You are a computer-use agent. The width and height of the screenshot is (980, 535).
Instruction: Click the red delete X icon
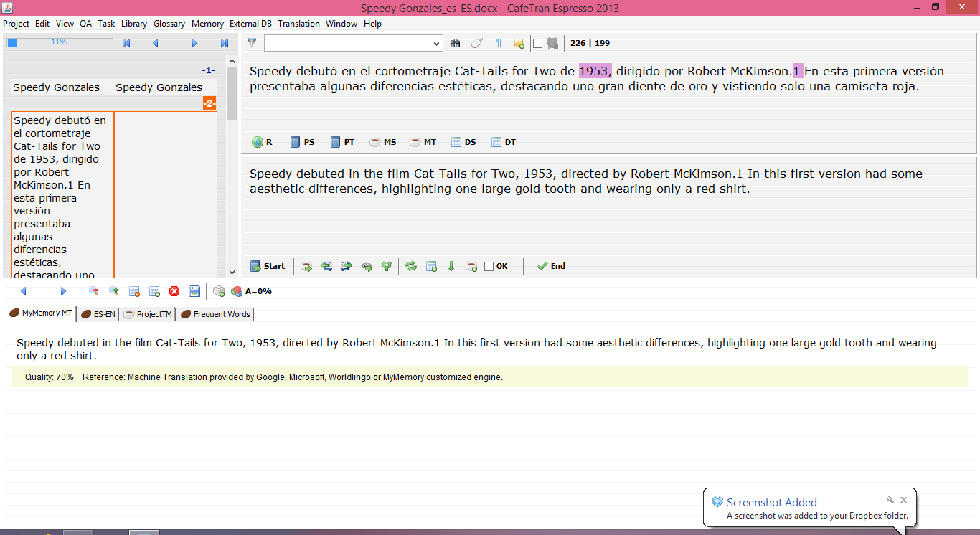tap(174, 291)
